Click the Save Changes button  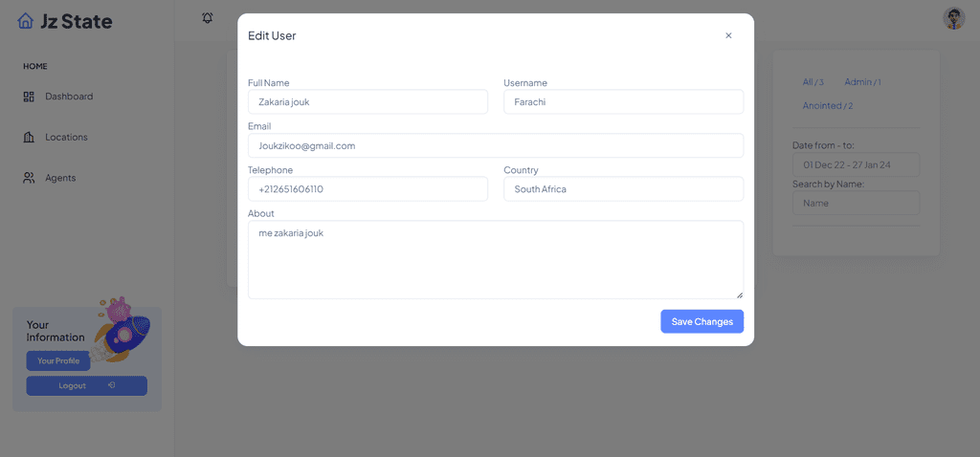tap(702, 321)
